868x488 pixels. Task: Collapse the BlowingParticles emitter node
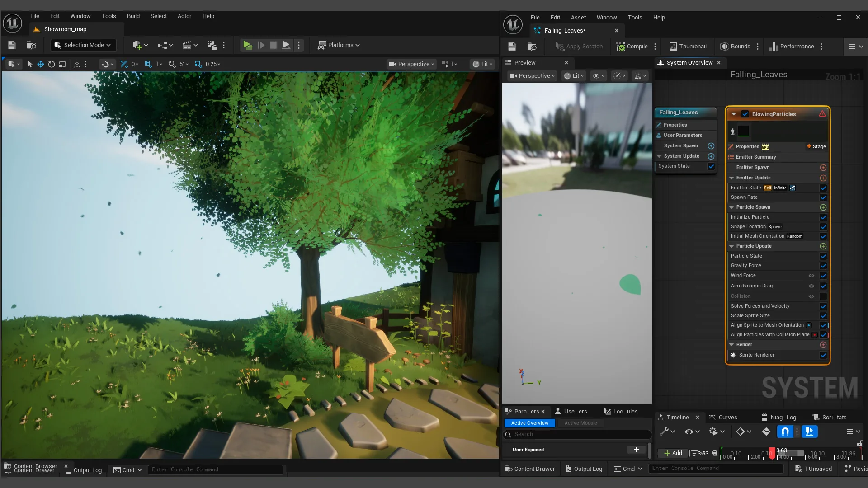[x=734, y=114]
